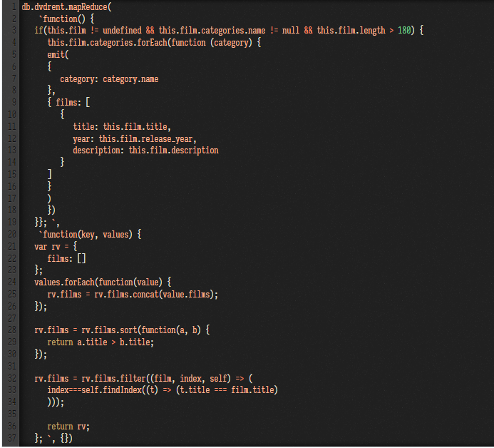The width and height of the screenshot is (494, 448).
Task: Place cursor on db.dvdrent.mapReduce( text
Action: point(66,7)
